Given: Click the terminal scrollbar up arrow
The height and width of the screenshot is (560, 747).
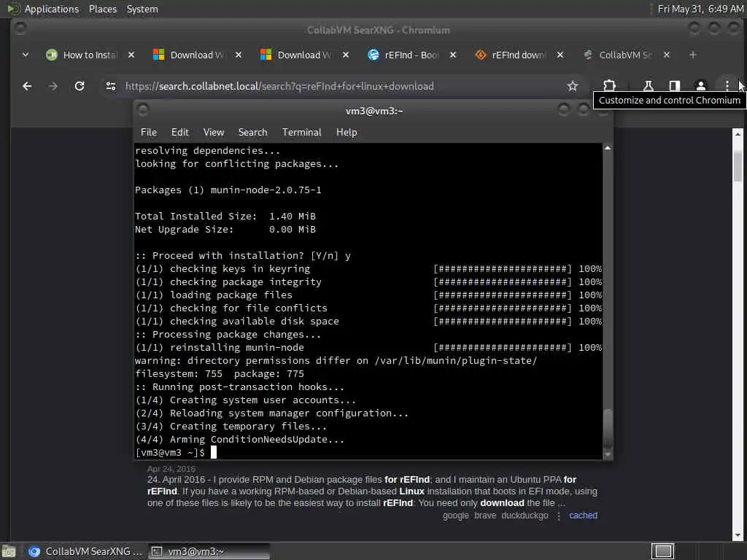Looking at the screenshot, I should (x=608, y=148).
